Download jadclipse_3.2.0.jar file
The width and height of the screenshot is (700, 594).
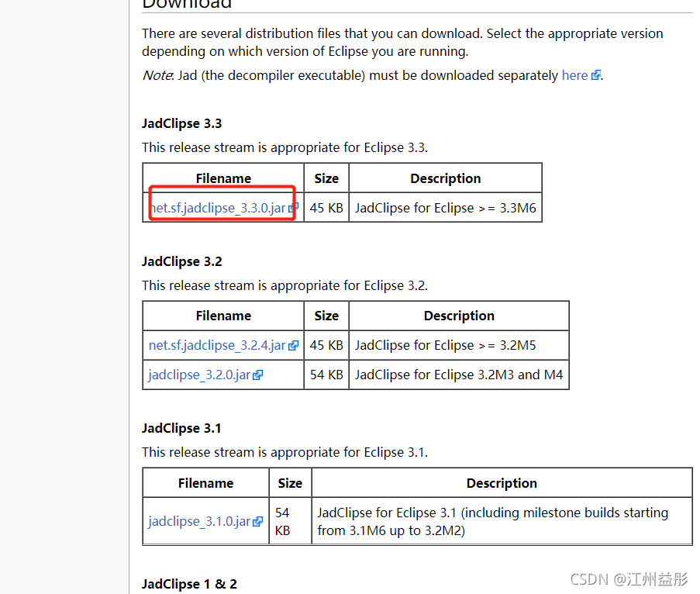click(x=199, y=375)
